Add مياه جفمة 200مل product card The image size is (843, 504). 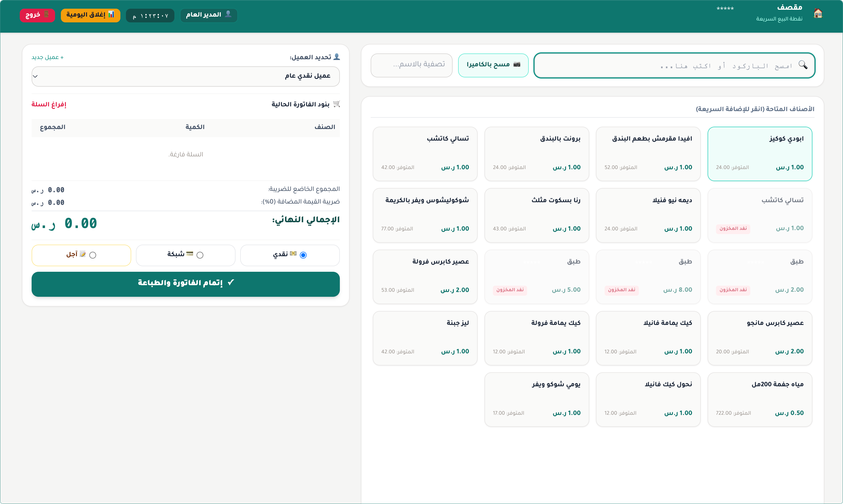(x=760, y=399)
